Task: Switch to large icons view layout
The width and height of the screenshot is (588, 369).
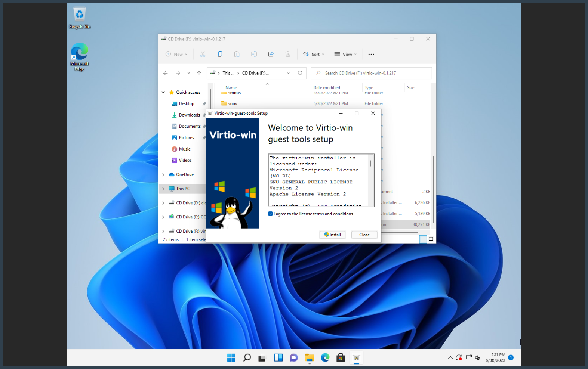Action: (x=431, y=239)
